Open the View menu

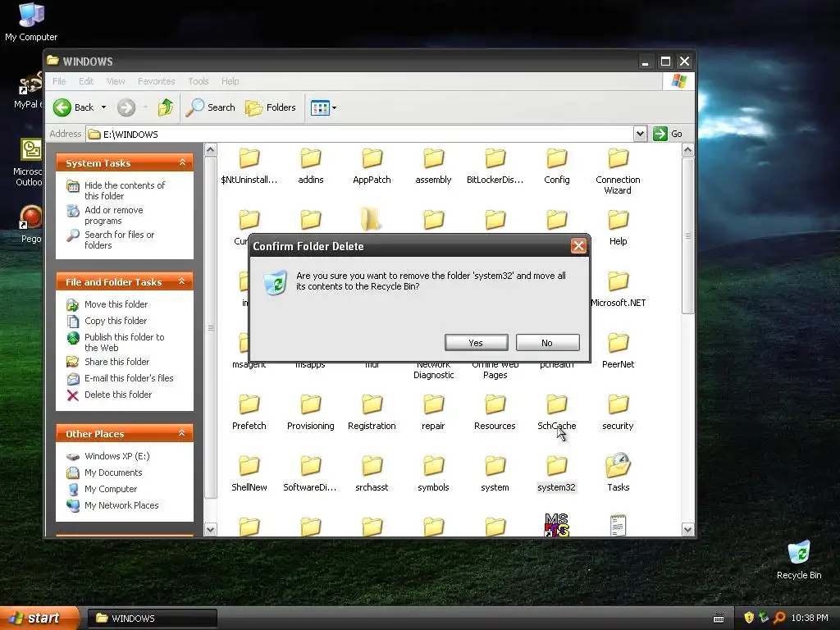(116, 81)
